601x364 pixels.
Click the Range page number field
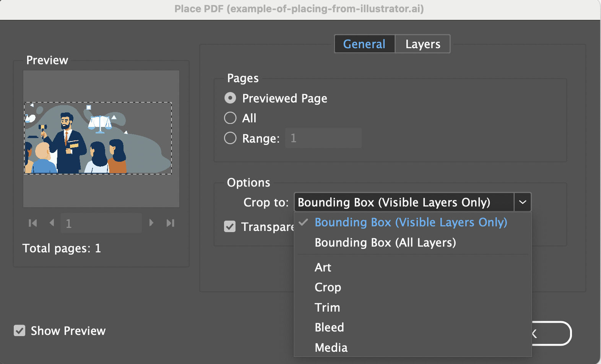[x=323, y=138]
